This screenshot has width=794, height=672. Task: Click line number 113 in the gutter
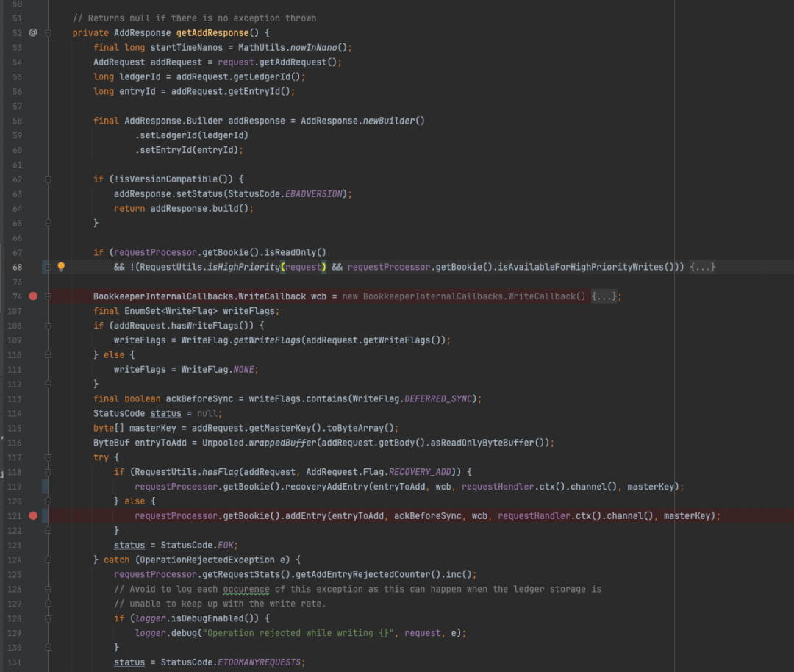tap(14, 399)
